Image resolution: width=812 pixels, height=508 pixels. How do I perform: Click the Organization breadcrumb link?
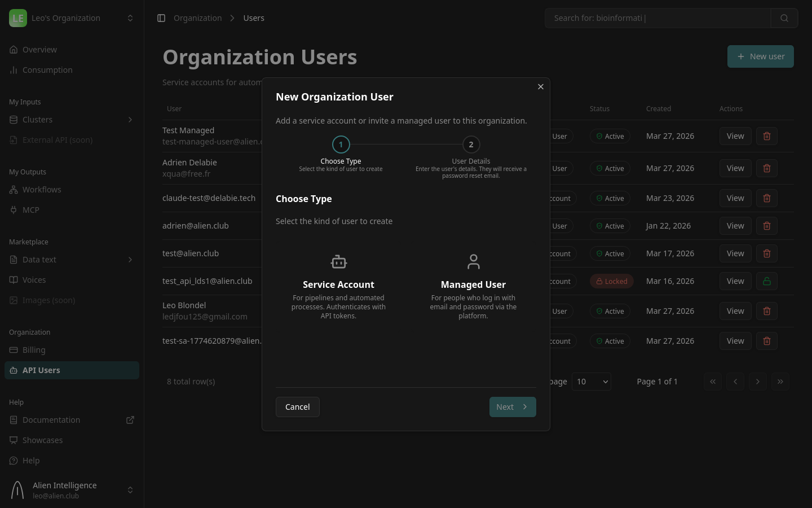point(197,18)
